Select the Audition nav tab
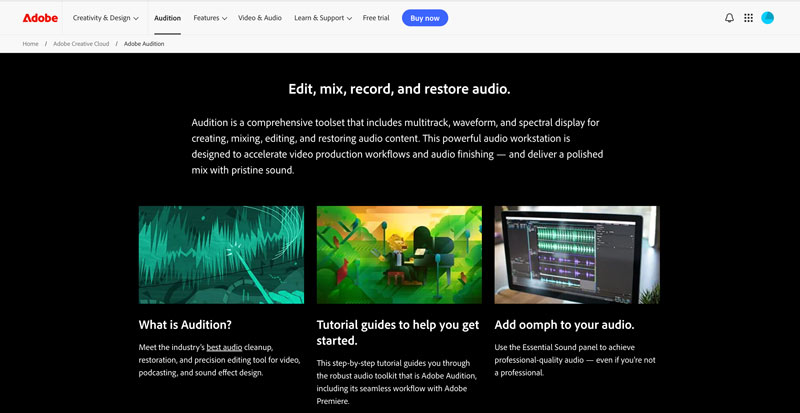The width and height of the screenshot is (800, 413). click(x=167, y=18)
